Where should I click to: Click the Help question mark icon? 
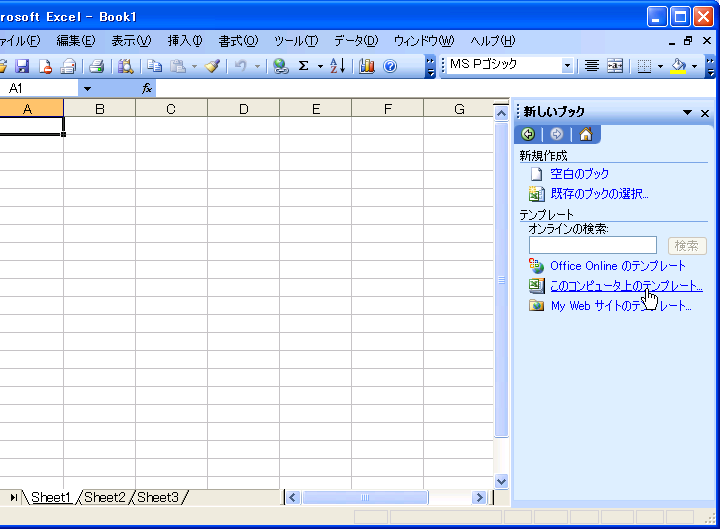click(x=390, y=66)
